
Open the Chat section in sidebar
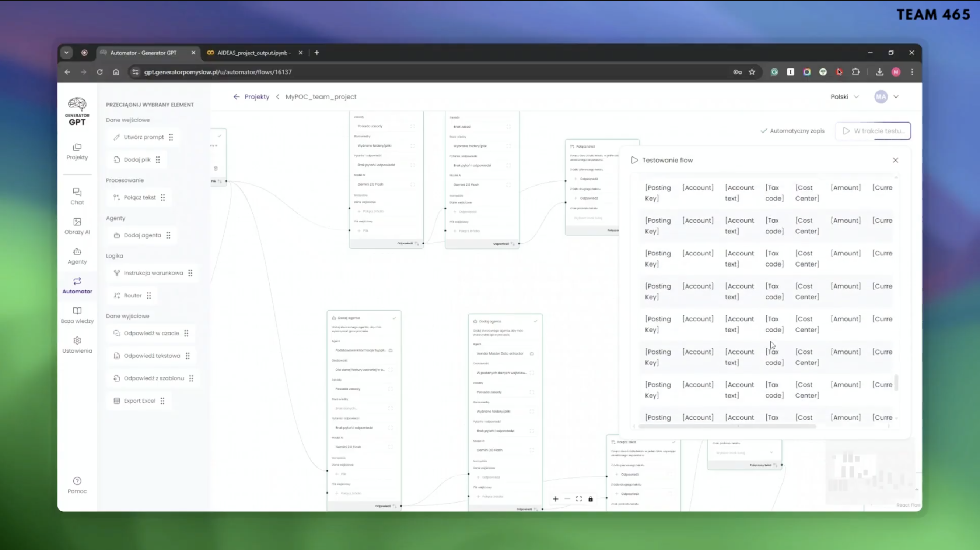[77, 196]
